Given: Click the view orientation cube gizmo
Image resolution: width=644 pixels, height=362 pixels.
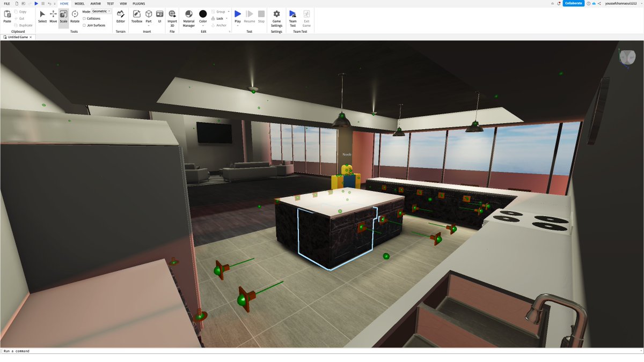Looking at the screenshot, I should point(626,57).
